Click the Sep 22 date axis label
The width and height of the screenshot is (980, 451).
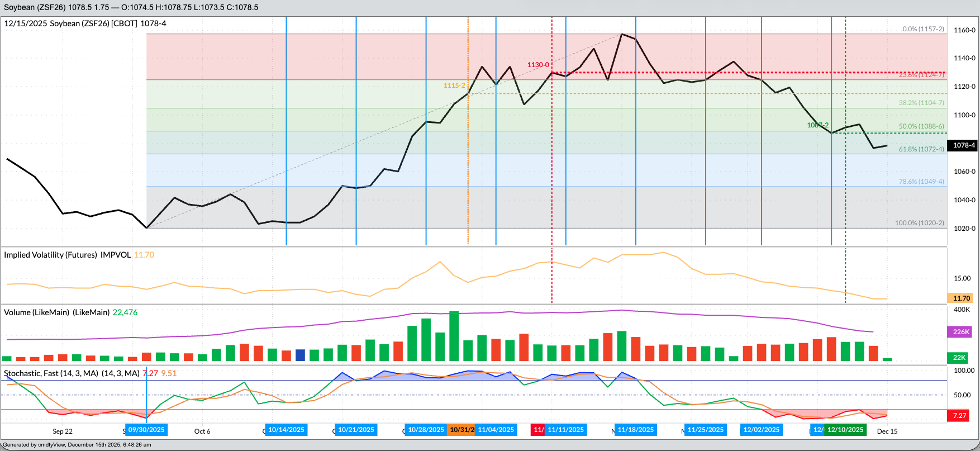point(63,431)
